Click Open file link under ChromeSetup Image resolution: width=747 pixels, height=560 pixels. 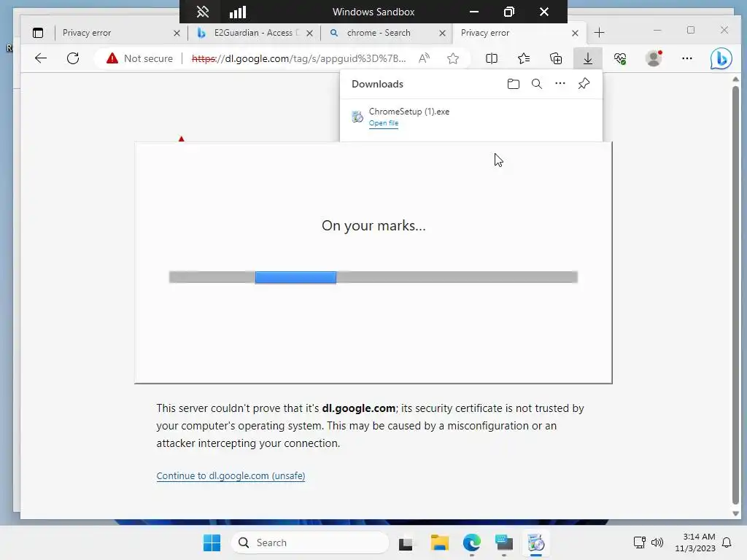384,122
